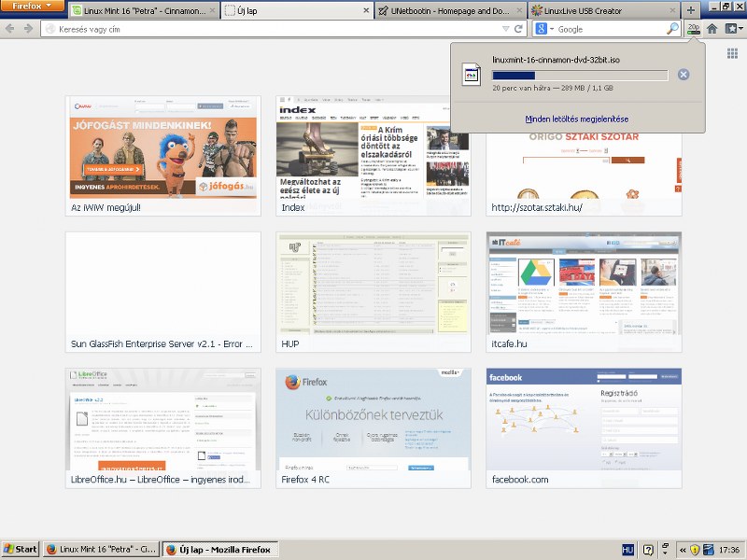The width and height of the screenshot is (747, 560).
Task: Switch to Linux Mint 16 taskbar window
Action: pos(102,549)
